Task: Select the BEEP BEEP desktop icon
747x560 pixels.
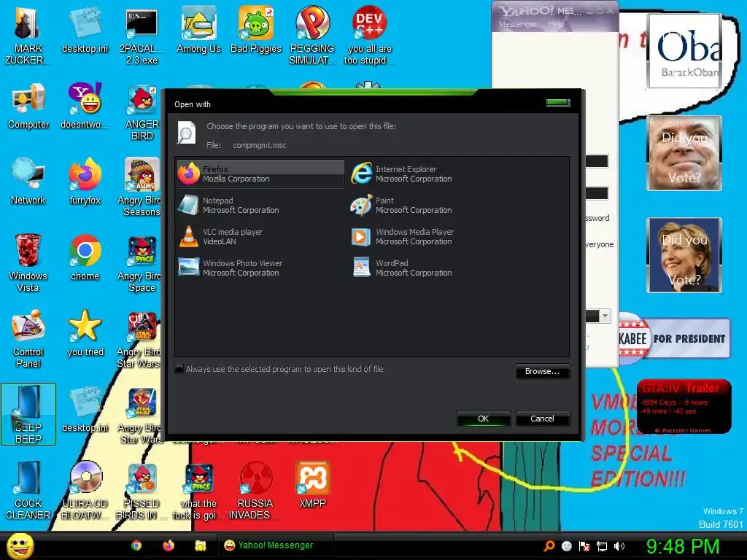Action: click(x=28, y=414)
